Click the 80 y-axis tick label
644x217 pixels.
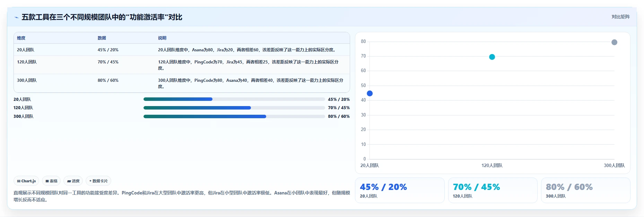tap(363, 42)
